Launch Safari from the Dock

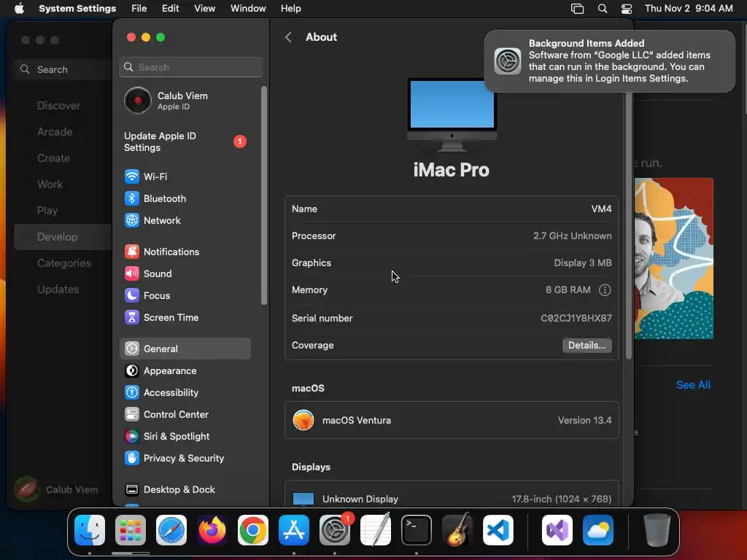(x=171, y=530)
